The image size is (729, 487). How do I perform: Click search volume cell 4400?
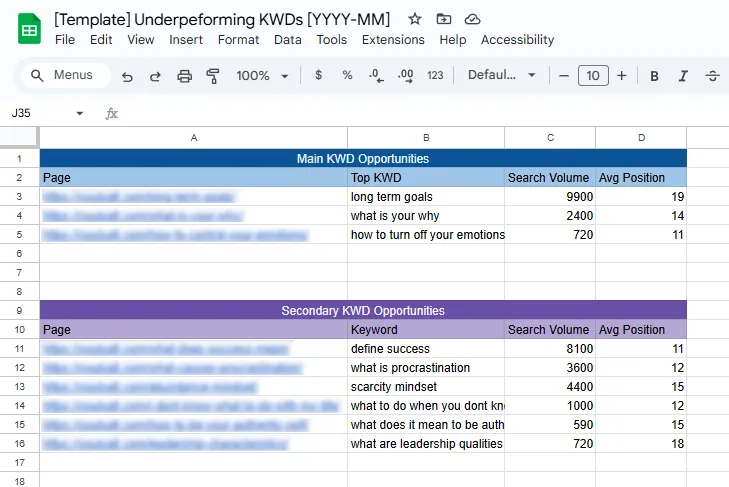point(550,387)
